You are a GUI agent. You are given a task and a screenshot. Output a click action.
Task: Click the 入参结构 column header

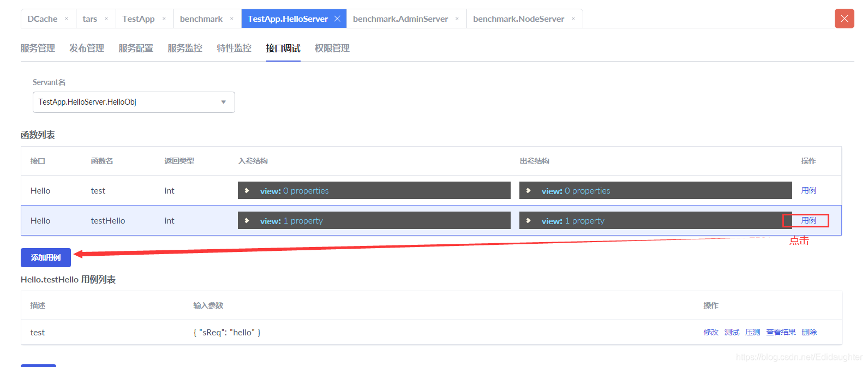253,161
